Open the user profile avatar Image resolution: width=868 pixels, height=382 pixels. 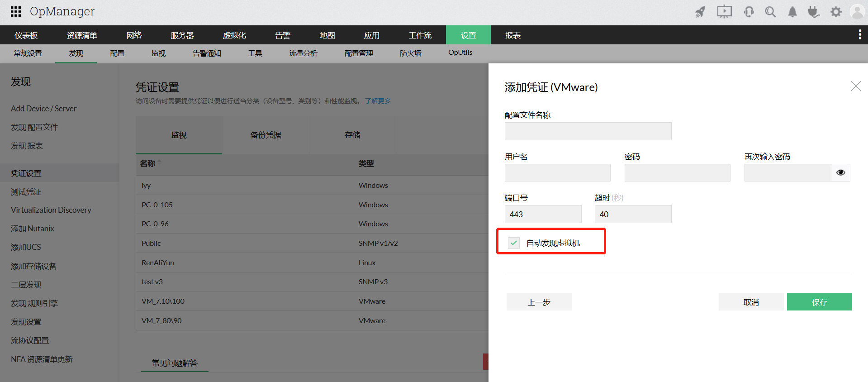[x=857, y=12]
